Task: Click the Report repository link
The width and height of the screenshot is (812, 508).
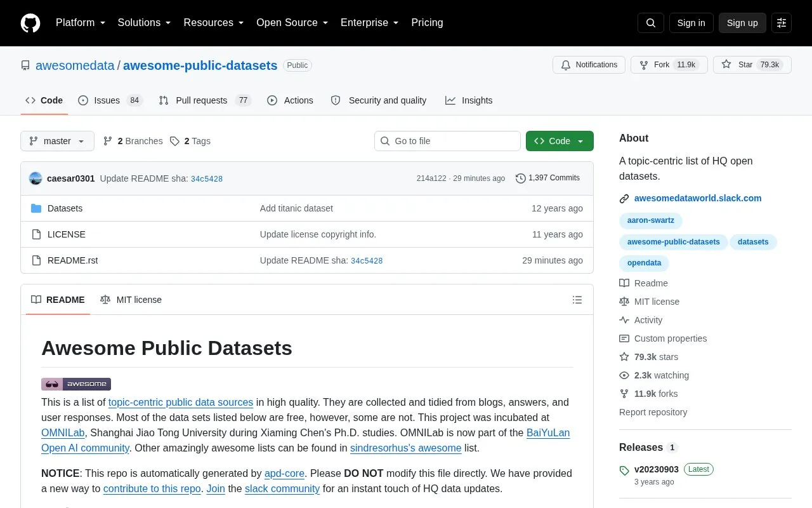Action: pos(653,412)
